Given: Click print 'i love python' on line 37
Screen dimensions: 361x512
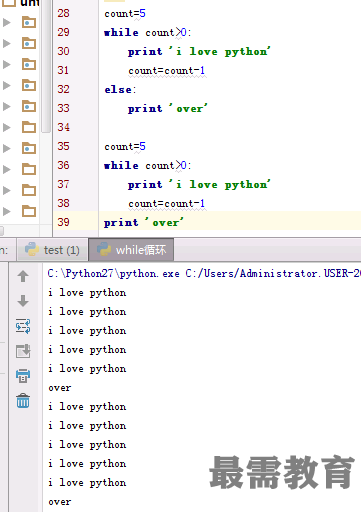Looking at the screenshot, I should click(199, 185).
